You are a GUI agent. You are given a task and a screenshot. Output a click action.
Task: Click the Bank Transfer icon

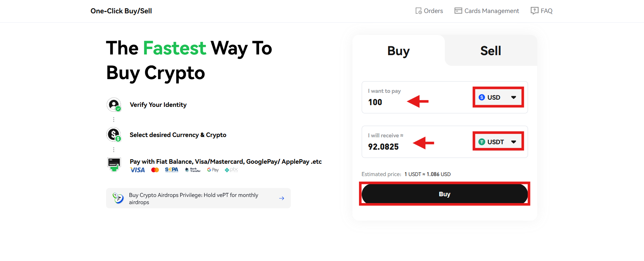coord(192,170)
